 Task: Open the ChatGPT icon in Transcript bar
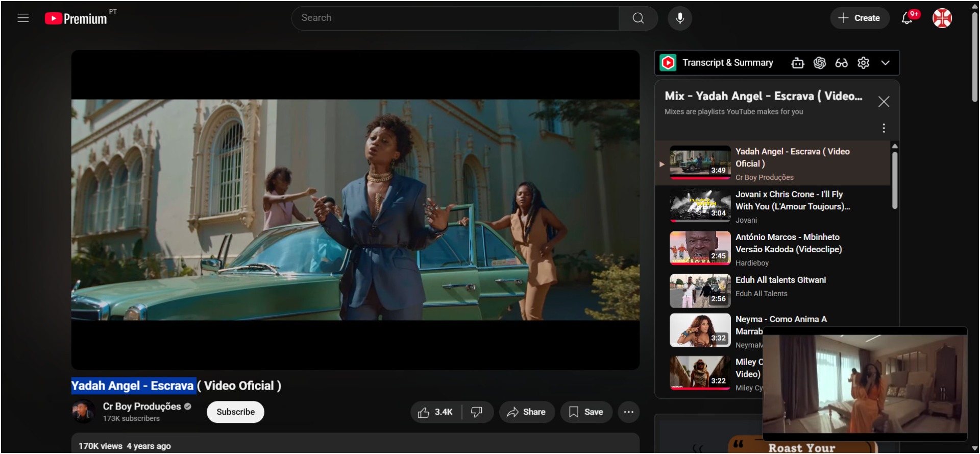pyautogui.click(x=820, y=63)
